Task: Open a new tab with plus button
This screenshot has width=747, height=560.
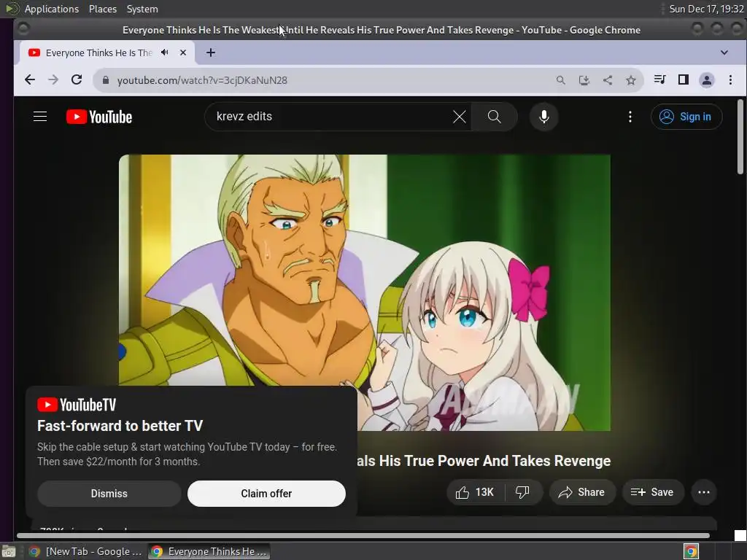Action: pos(211,52)
